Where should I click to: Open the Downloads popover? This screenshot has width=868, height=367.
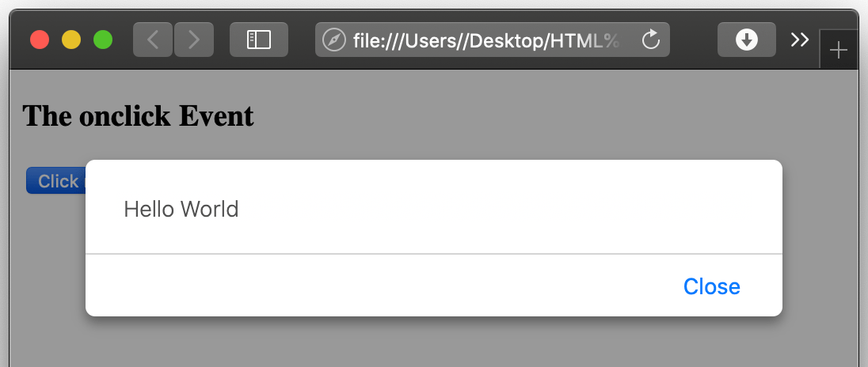point(746,40)
